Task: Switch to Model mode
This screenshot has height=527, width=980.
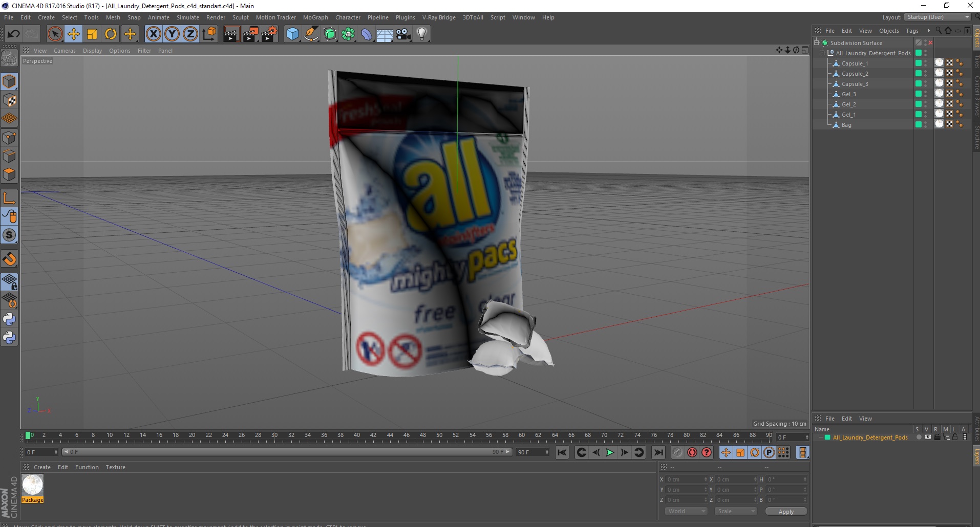Action: 9,81
